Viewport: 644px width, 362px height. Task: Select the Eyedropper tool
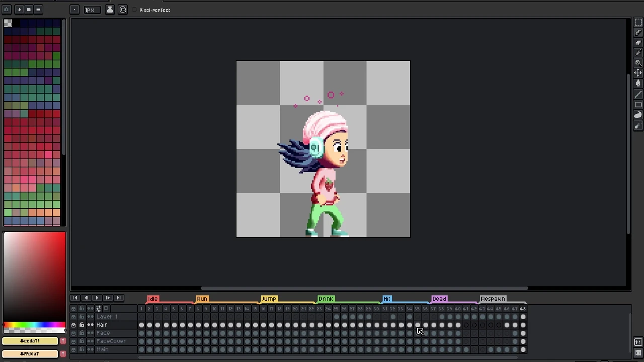pos(638,53)
